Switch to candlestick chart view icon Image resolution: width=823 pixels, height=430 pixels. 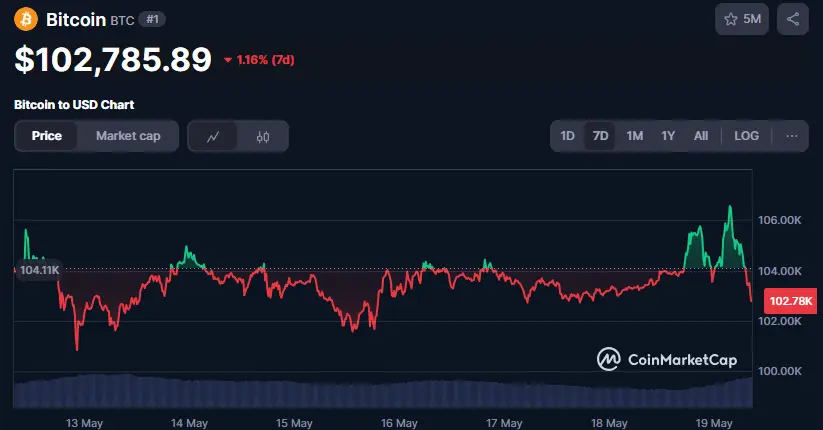point(263,137)
